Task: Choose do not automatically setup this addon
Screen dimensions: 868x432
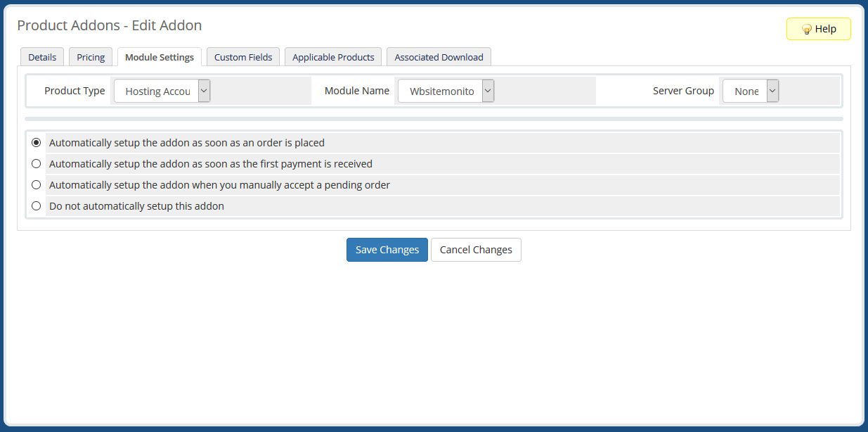Action: 36,205
